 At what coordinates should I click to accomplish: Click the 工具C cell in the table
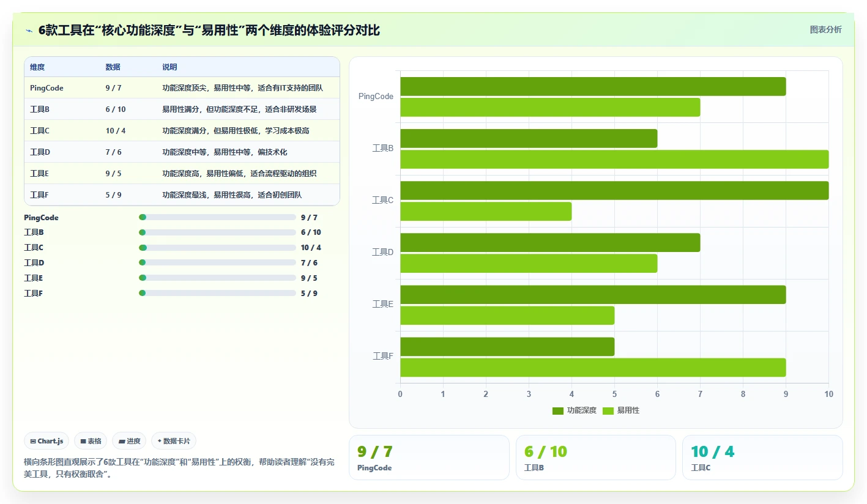(40, 131)
